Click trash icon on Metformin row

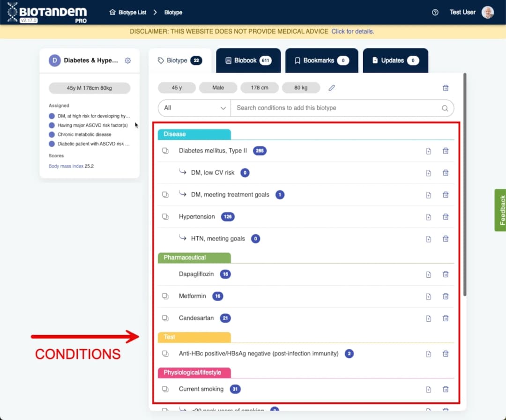click(446, 296)
